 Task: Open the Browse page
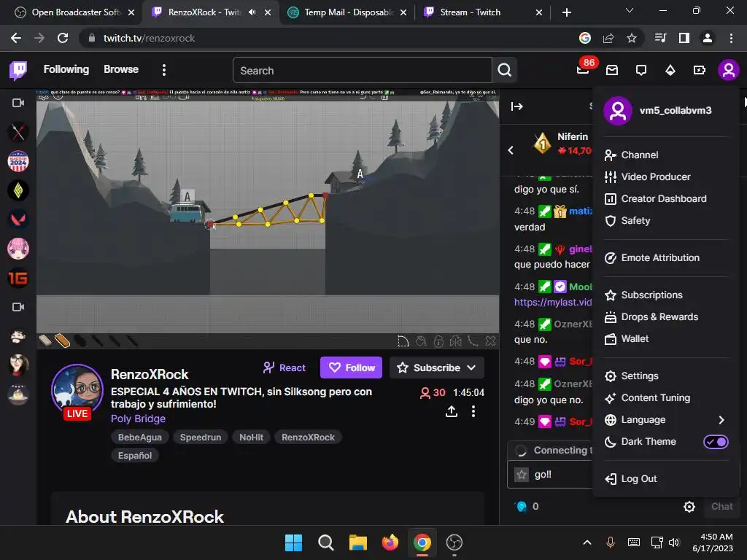pos(121,69)
